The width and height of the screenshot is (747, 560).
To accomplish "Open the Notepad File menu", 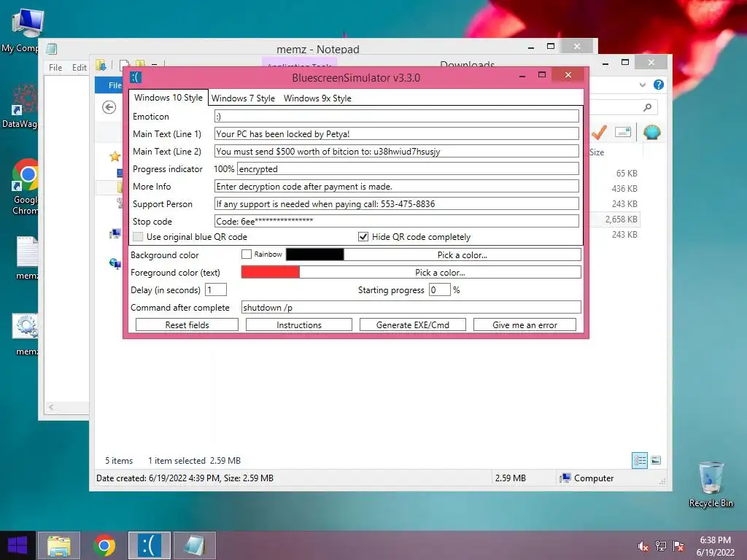I will (55, 68).
